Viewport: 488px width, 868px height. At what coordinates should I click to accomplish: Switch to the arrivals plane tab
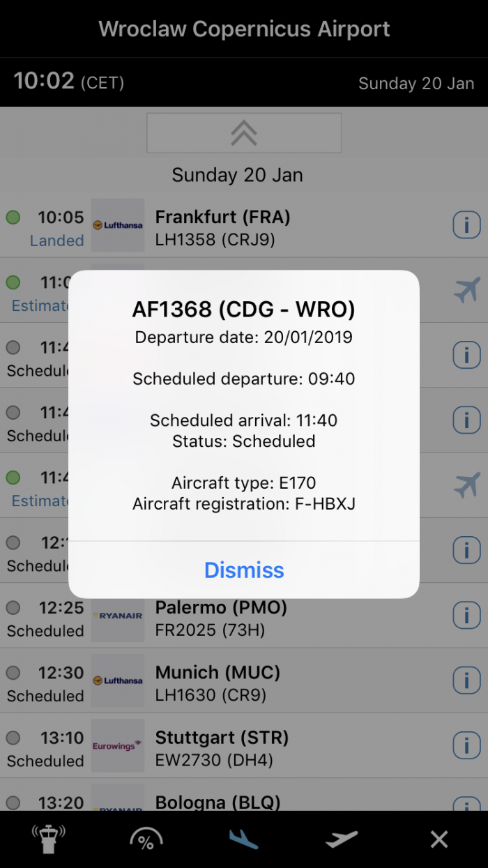tap(243, 839)
